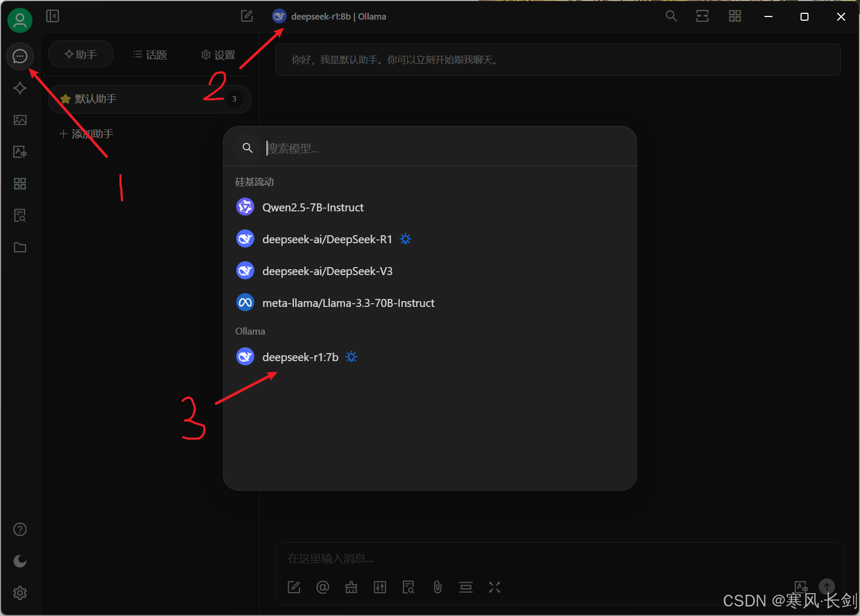Open the files folder sidebar icon

tap(20, 247)
